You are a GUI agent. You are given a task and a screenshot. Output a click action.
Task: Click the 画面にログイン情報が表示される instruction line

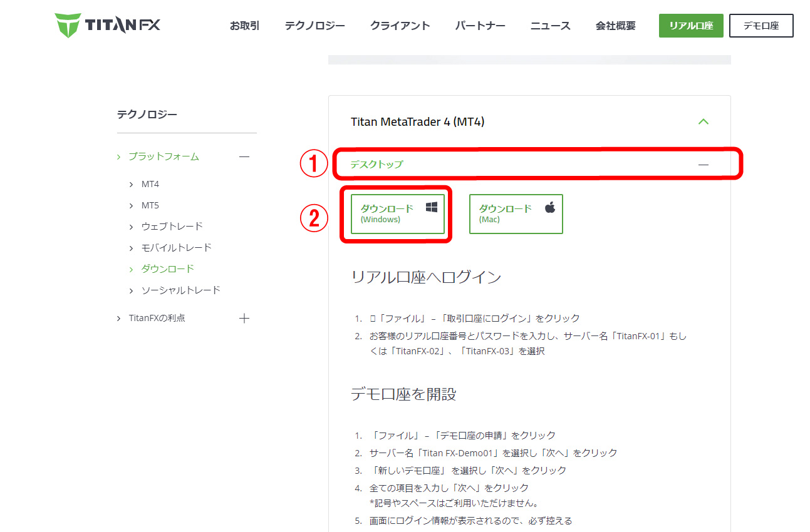point(471,520)
